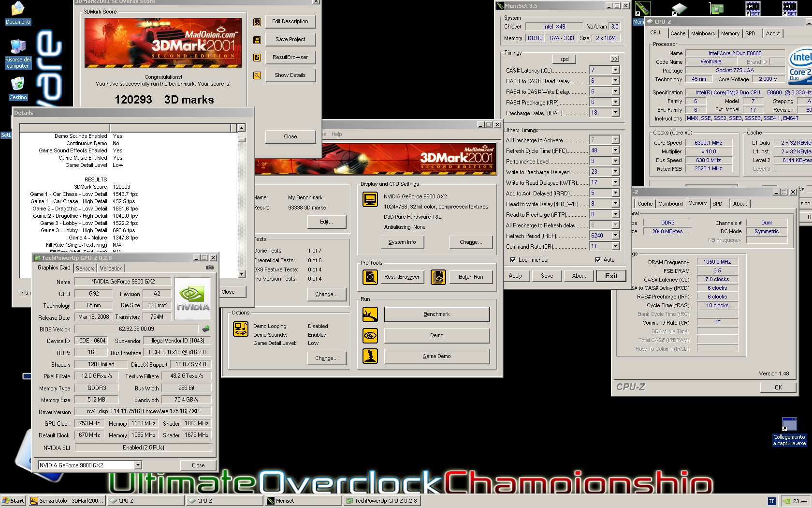Click the Apply button in MemSet
Image resolution: width=812 pixels, height=508 pixels.
515,276
